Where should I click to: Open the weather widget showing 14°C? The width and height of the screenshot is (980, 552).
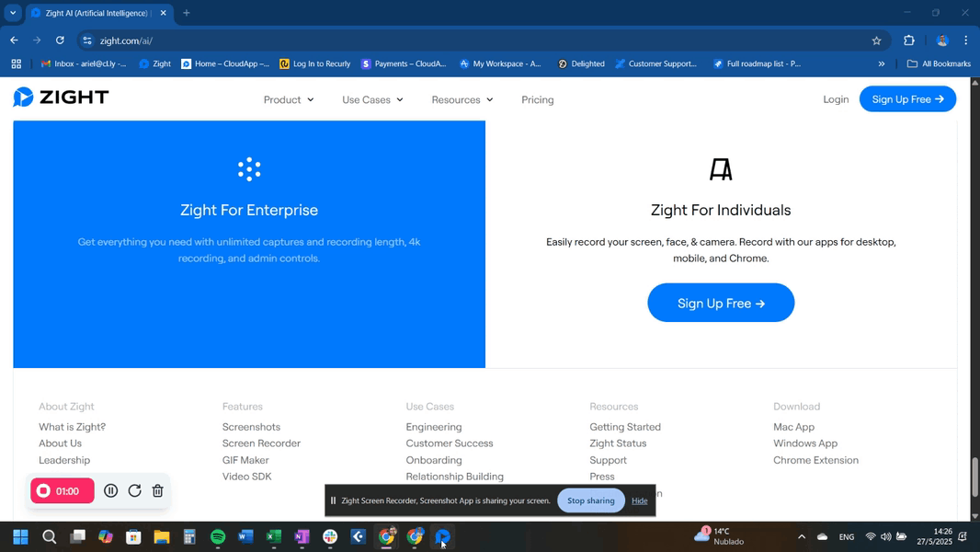tap(720, 536)
